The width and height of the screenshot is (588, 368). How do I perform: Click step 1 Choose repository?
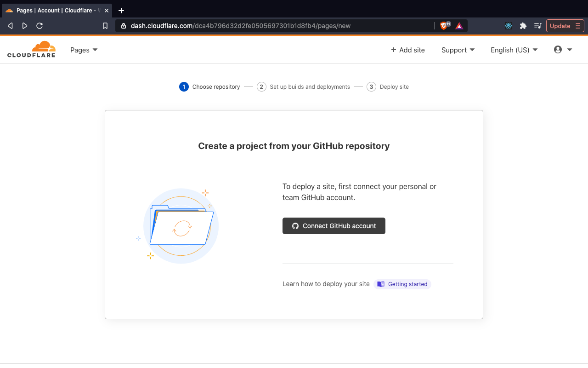pyautogui.click(x=209, y=86)
